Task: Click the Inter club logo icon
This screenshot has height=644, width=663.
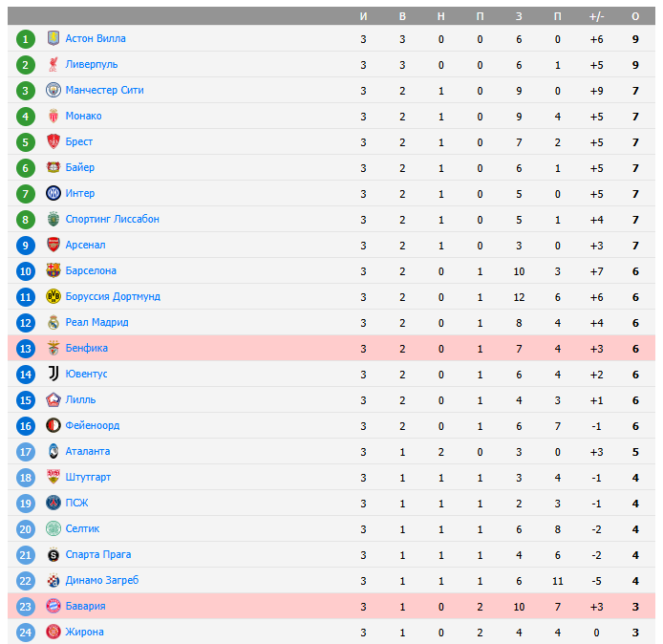Action: 53,193
